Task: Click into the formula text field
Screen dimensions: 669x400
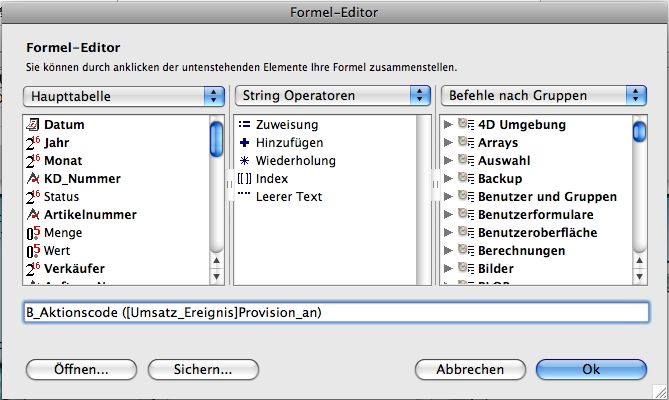Action: click(x=336, y=312)
